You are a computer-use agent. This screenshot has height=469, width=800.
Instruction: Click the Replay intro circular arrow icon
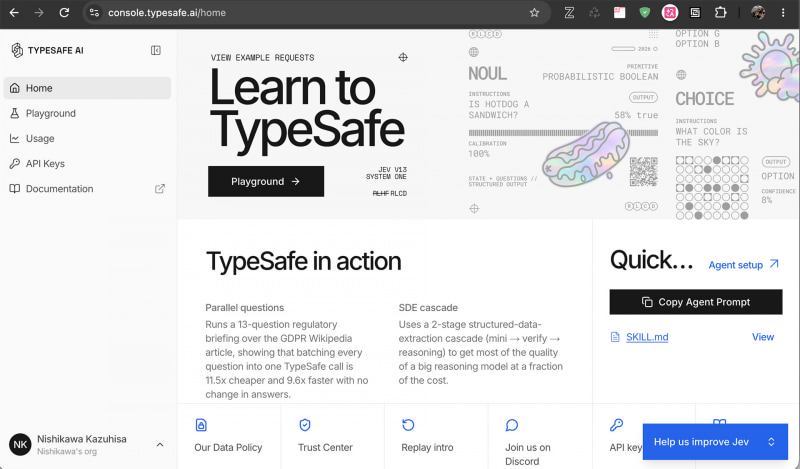pos(408,425)
